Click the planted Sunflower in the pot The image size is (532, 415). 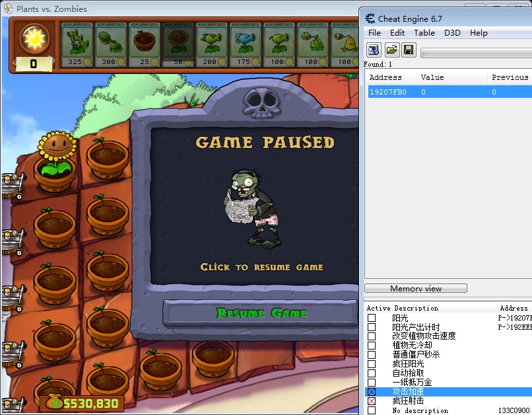pos(57,153)
